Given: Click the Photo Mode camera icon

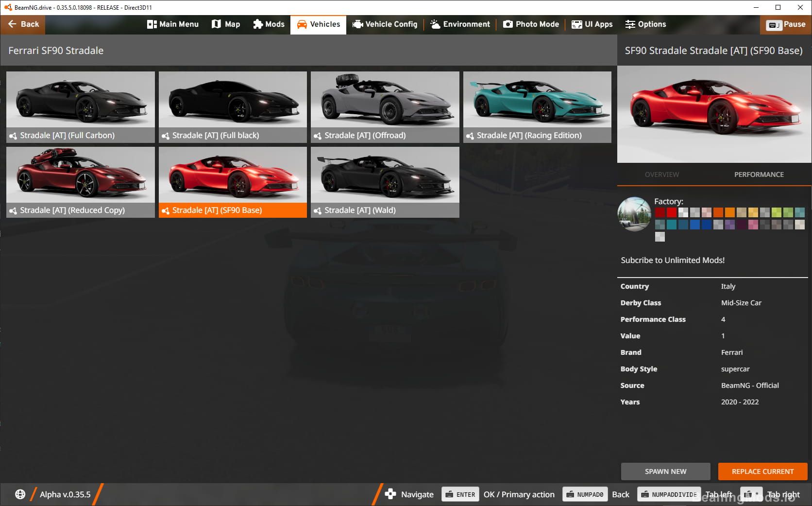Looking at the screenshot, I should point(508,24).
